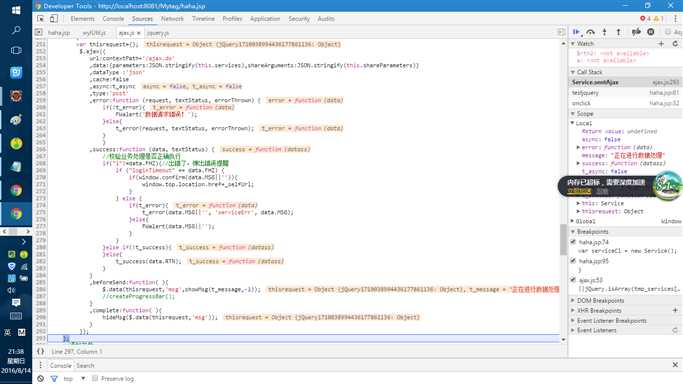Enable the Preserve log checkbox

[x=95, y=378]
